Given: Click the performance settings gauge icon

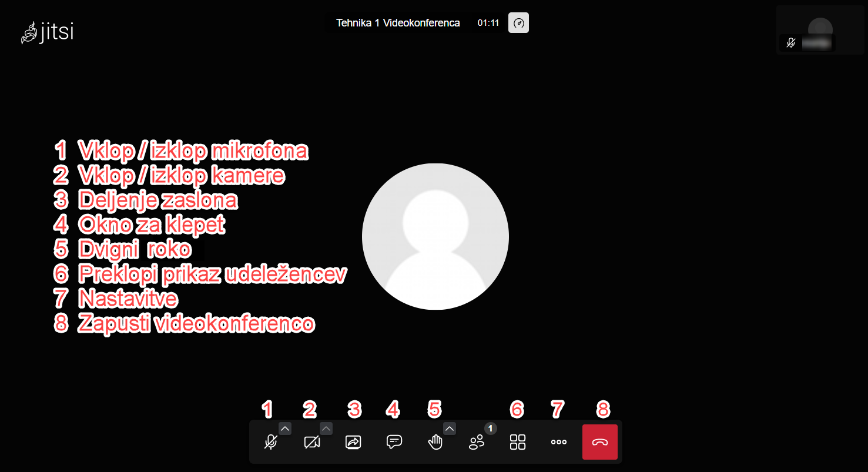Looking at the screenshot, I should (x=518, y=23).
